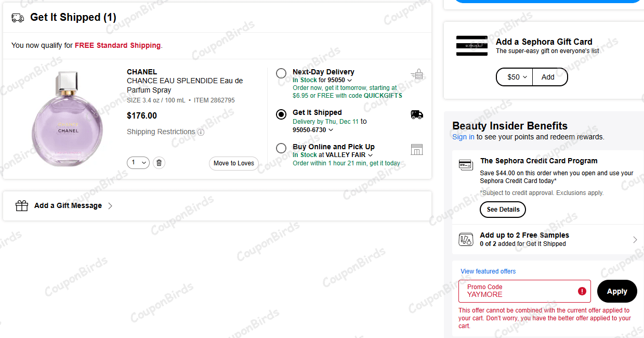Click the See Details button
644x338 pixels.
[x=503, y=210]
